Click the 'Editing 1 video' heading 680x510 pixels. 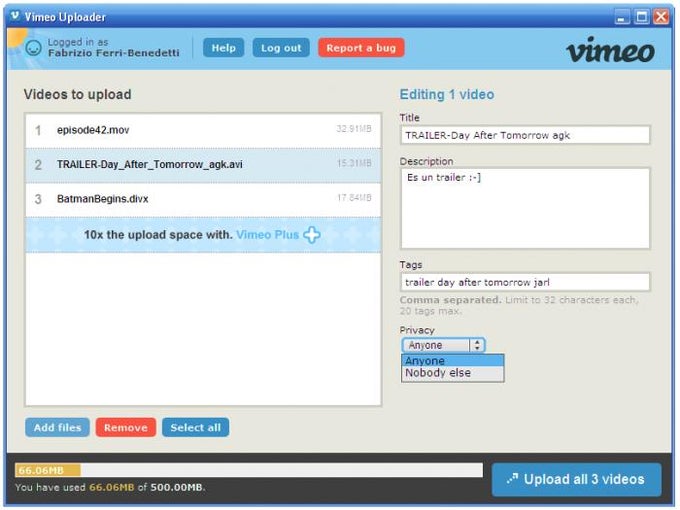click(447, 95)
